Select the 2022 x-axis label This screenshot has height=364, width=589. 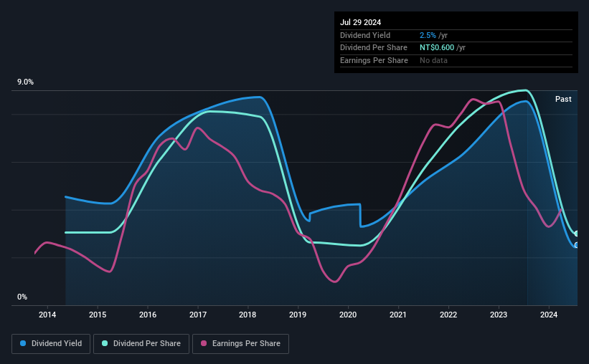[x=448, y=315]
